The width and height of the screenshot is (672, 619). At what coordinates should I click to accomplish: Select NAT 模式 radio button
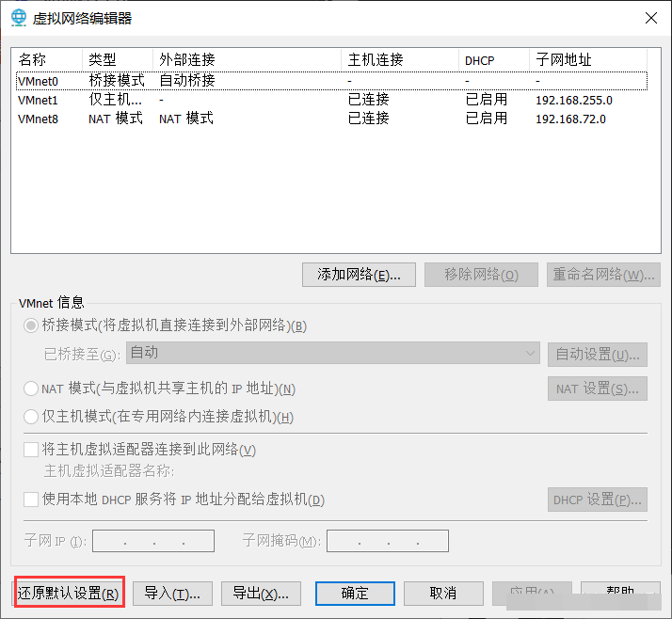tap(31, 389)
